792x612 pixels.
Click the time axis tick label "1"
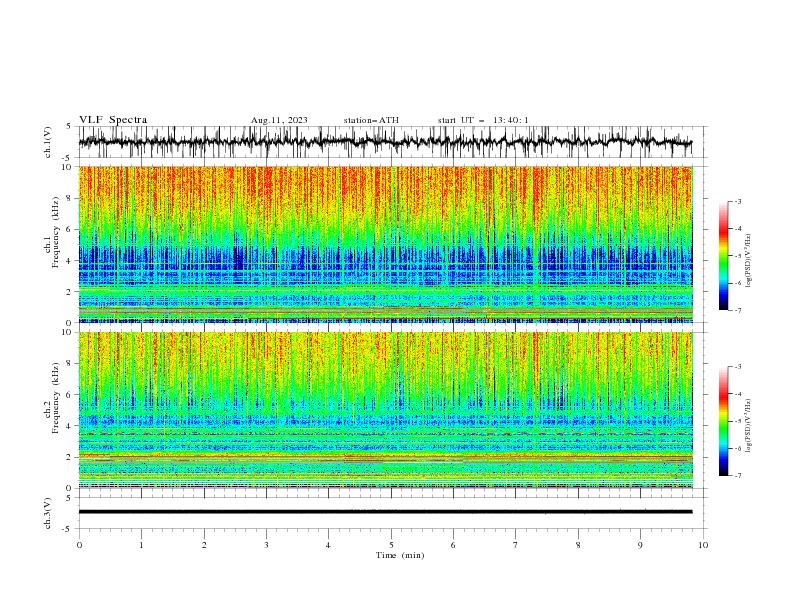coord(141,545)
